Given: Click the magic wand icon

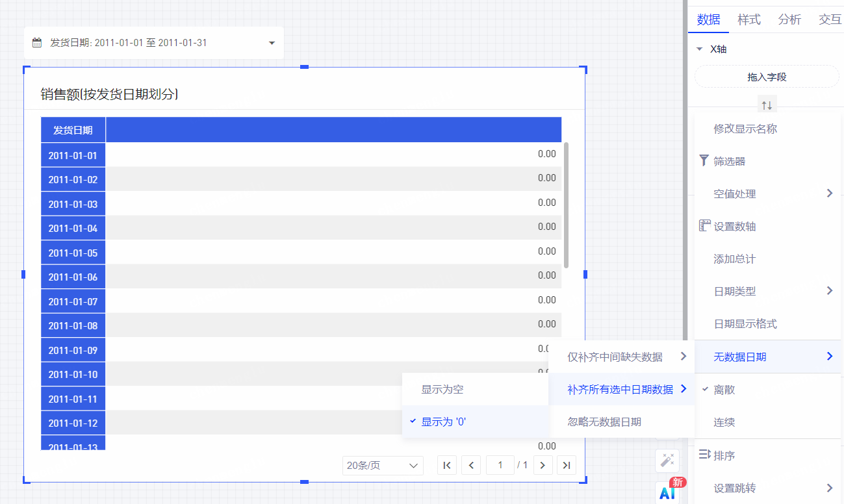Looking at the screenshot, I should [x=667, y=460].
